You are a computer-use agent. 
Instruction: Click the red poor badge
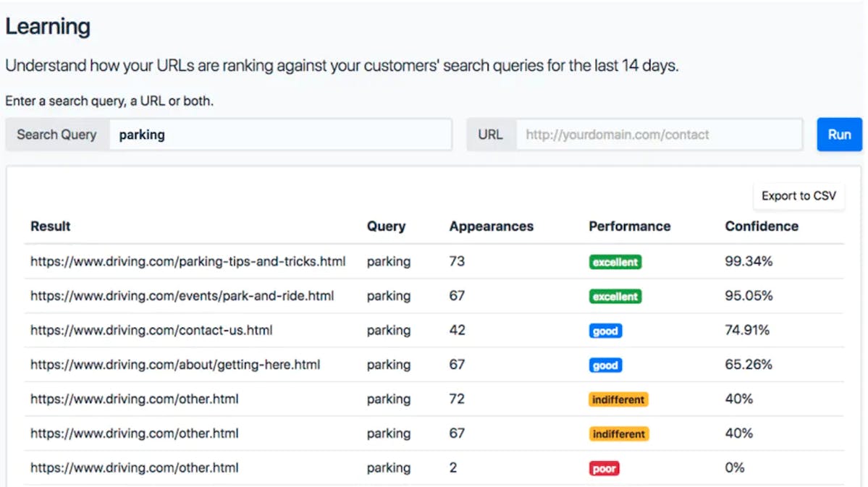[604, 469]
